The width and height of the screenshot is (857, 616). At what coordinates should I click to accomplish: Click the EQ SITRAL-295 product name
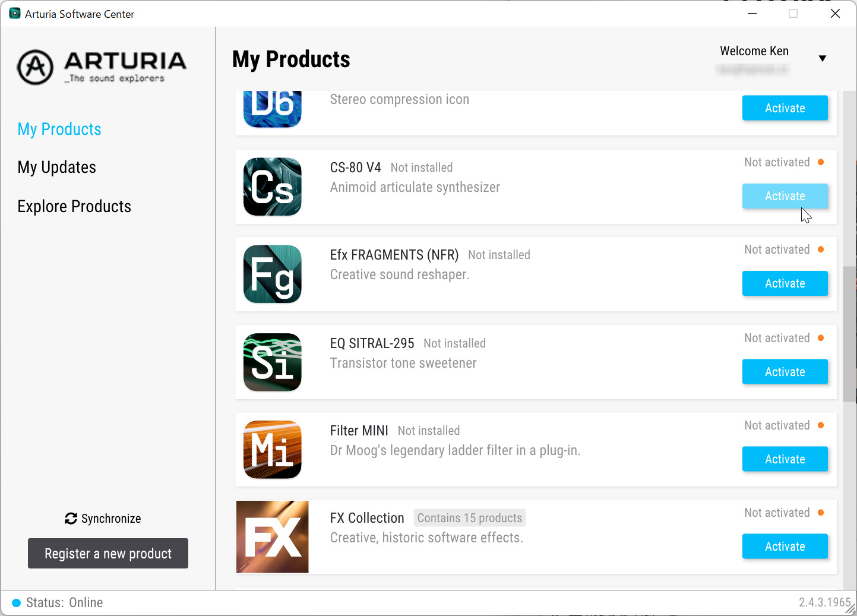click(x=372, y=343)
